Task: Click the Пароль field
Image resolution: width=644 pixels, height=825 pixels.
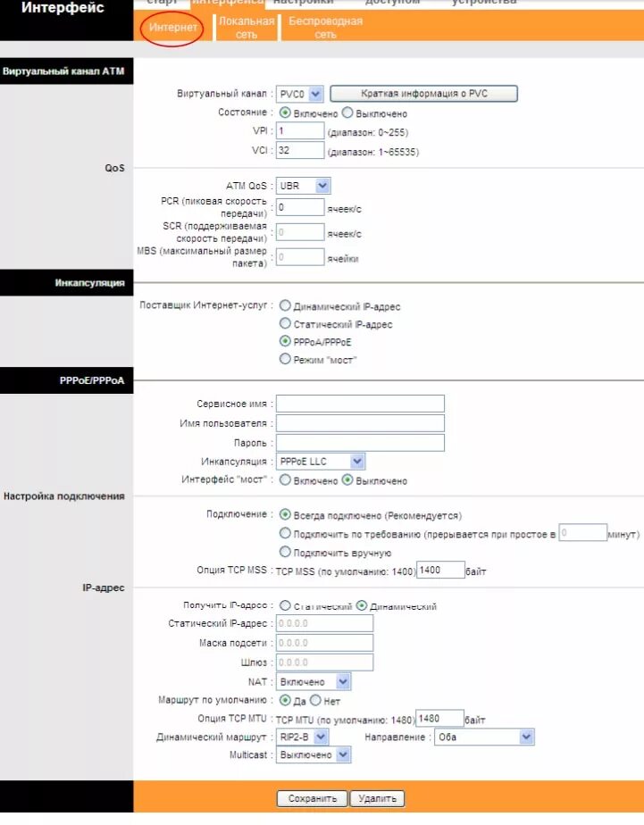Action: point(361,443)
